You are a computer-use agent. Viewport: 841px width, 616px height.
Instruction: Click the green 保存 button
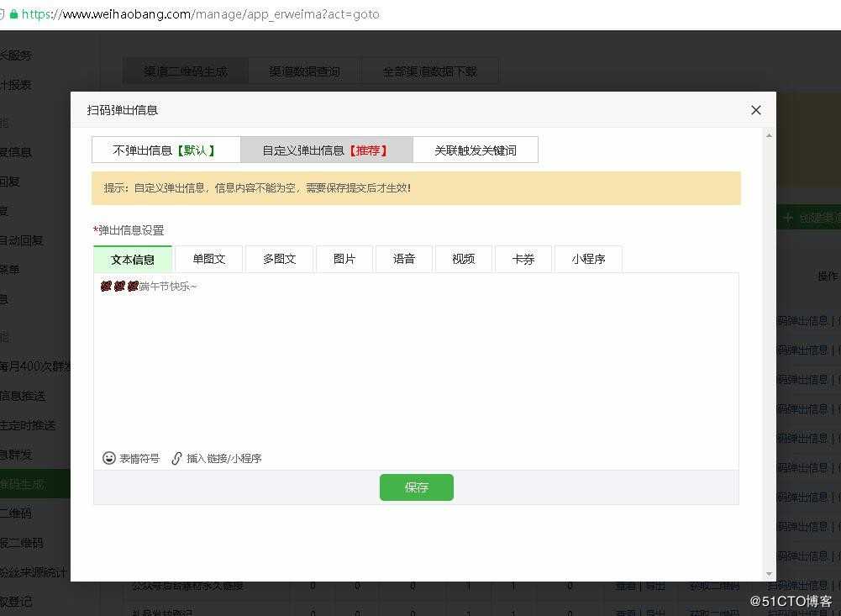pos(417,487)
